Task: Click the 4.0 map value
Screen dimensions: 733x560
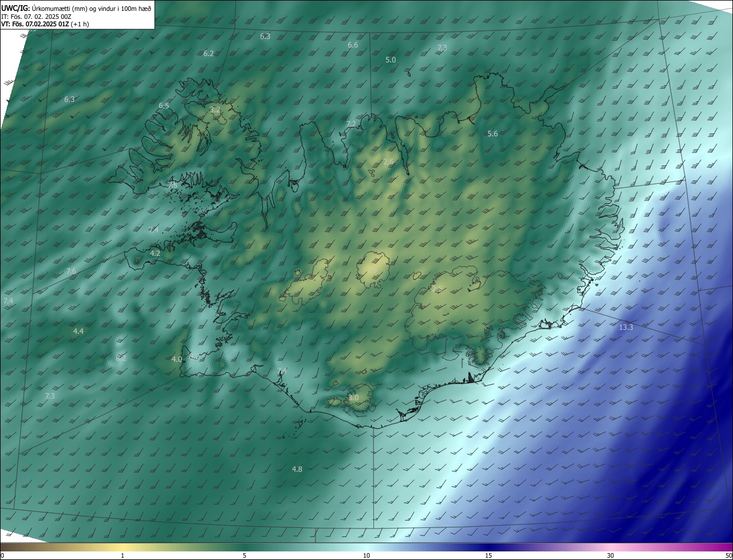Action: [x=177, y=359]
